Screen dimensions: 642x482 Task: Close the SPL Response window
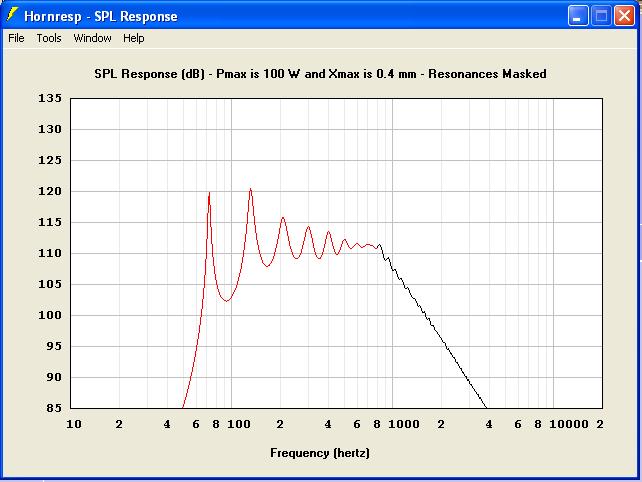pyautogui.click(x=624, y=16)
